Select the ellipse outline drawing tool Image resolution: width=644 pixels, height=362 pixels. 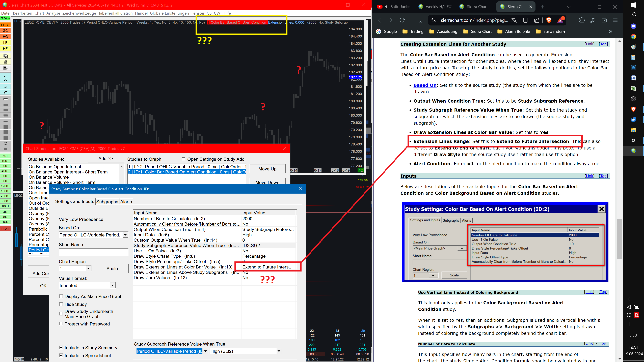(x=6, y=143)
